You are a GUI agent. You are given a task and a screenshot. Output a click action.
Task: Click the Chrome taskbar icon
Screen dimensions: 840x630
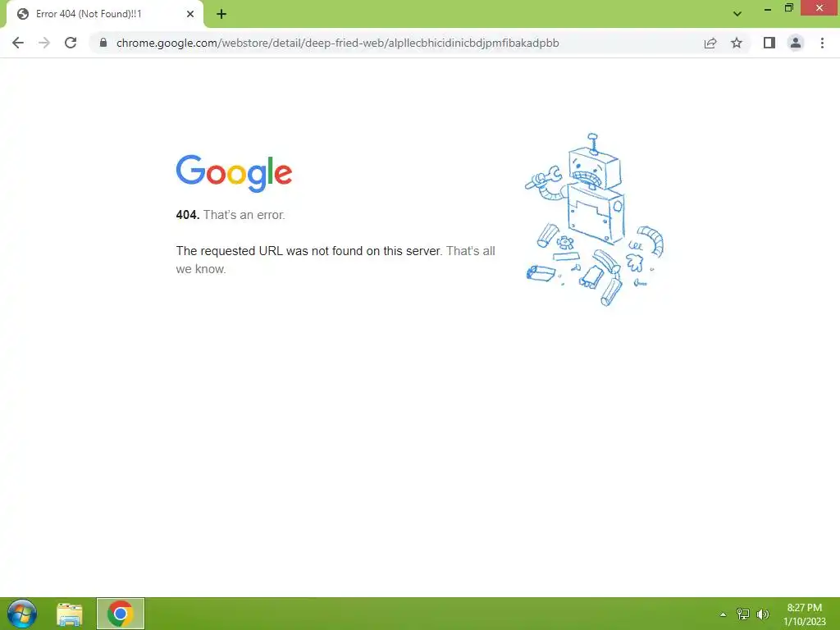pyautogui.click(x=121, y=614)
